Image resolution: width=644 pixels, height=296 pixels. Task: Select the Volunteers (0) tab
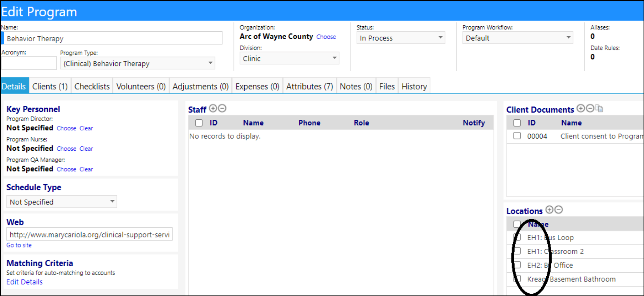tap(141, 87)
